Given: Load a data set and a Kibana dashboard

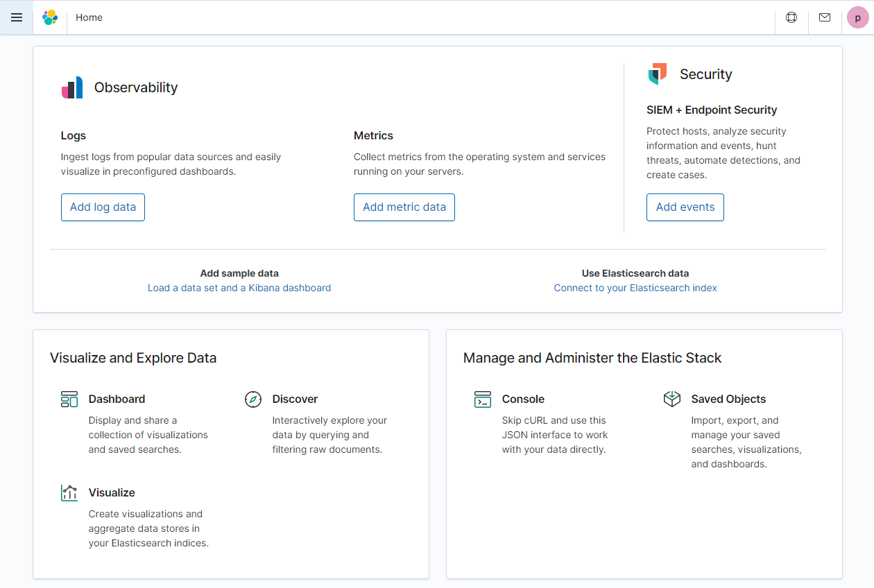Looking at the screenshot, I should pyautogui.click(x=239, y=287).
